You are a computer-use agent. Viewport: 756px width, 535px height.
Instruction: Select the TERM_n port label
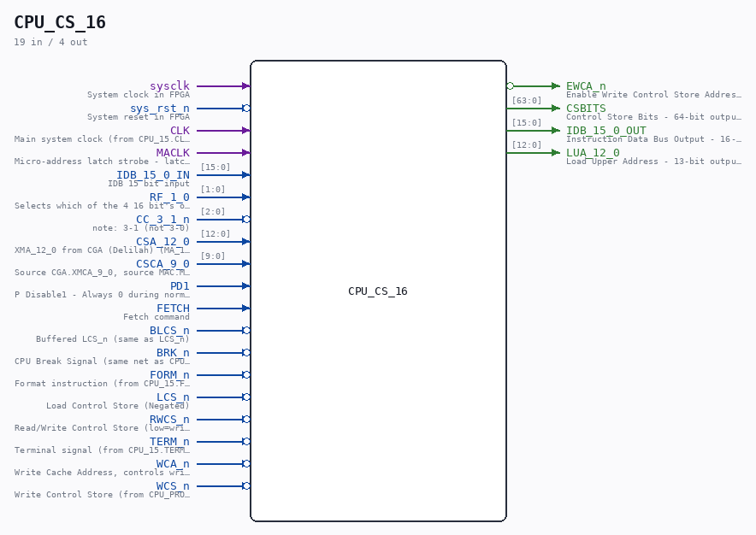(x=169, y=442)
